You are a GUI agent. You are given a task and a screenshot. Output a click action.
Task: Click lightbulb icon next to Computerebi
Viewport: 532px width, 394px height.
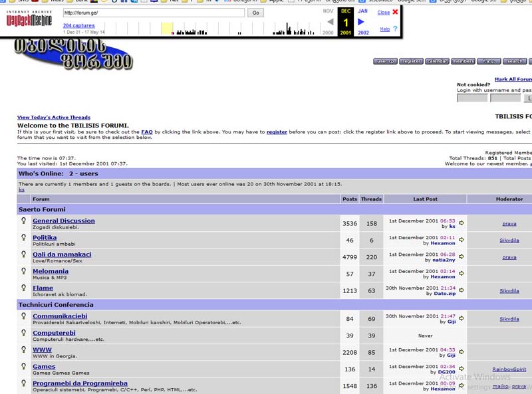click(x=23, y=333)
